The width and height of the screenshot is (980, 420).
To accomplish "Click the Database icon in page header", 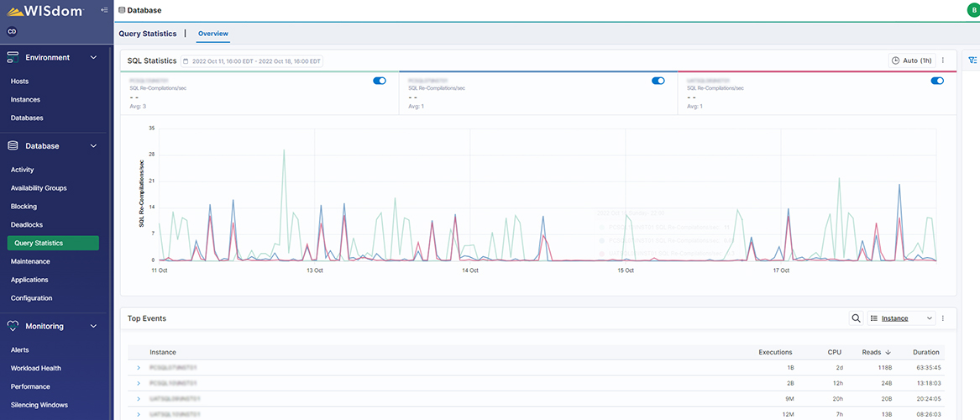I will point(121,10).
